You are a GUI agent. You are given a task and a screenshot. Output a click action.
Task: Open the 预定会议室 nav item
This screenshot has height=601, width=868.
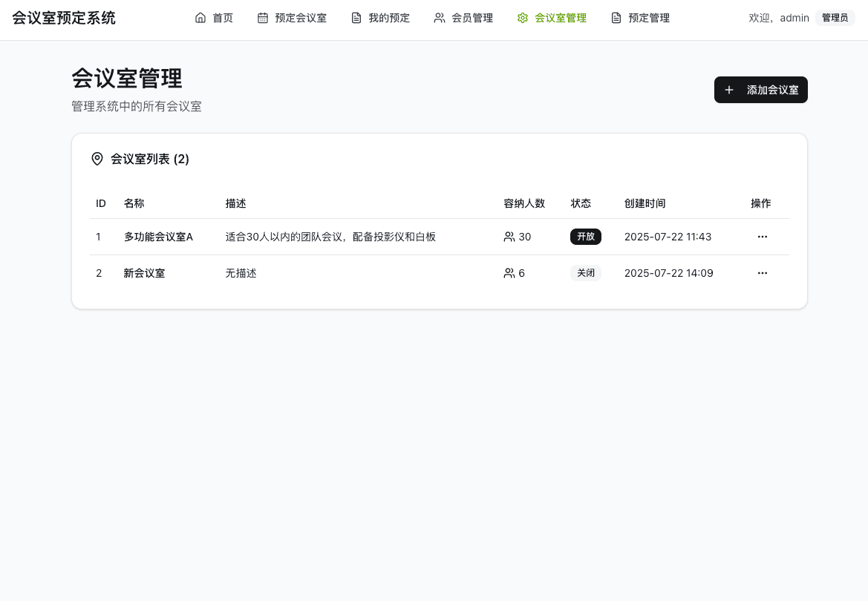pyautogui.click(x=293, y=18)
